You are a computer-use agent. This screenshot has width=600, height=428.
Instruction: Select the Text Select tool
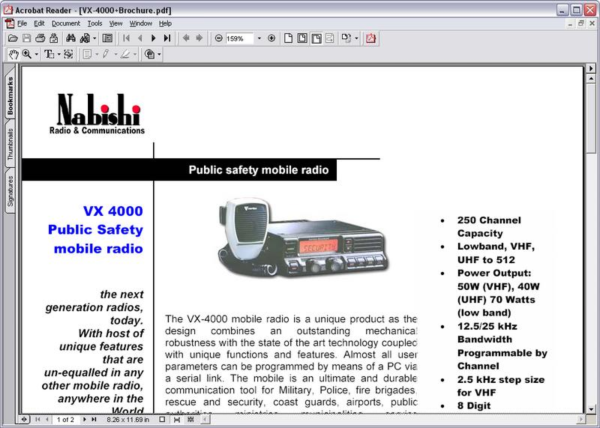(48, 54)
